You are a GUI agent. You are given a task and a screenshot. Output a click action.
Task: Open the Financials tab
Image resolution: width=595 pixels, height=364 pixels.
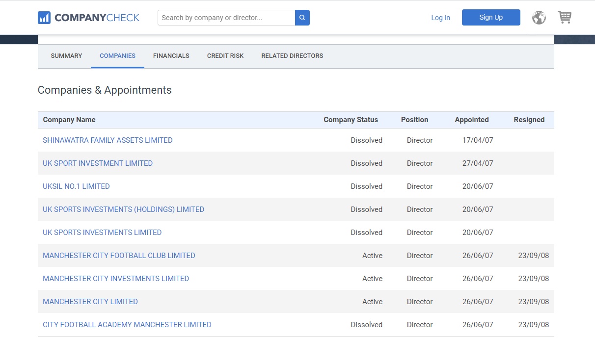point(171,56)
